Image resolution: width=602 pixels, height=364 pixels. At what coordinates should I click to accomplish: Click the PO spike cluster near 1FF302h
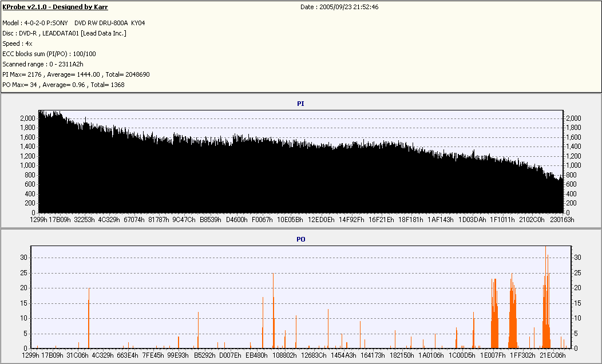point(513,311)
